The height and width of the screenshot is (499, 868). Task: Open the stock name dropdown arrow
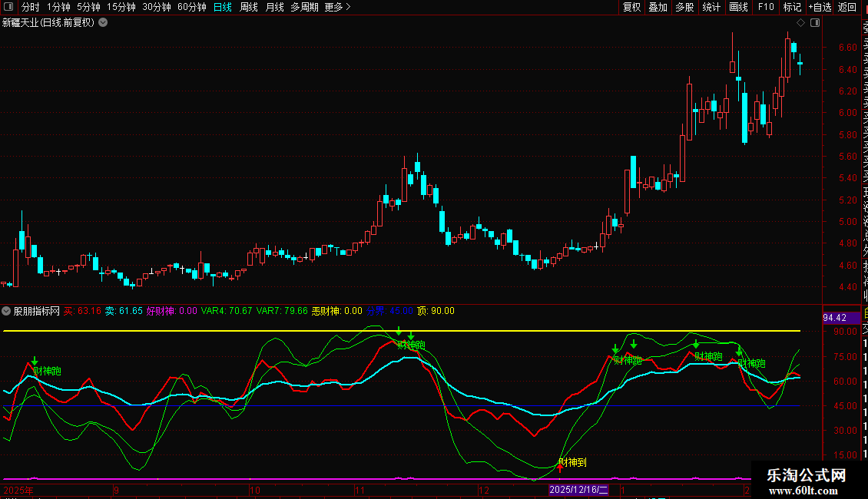pyautogui.click(x=103, y=23)
